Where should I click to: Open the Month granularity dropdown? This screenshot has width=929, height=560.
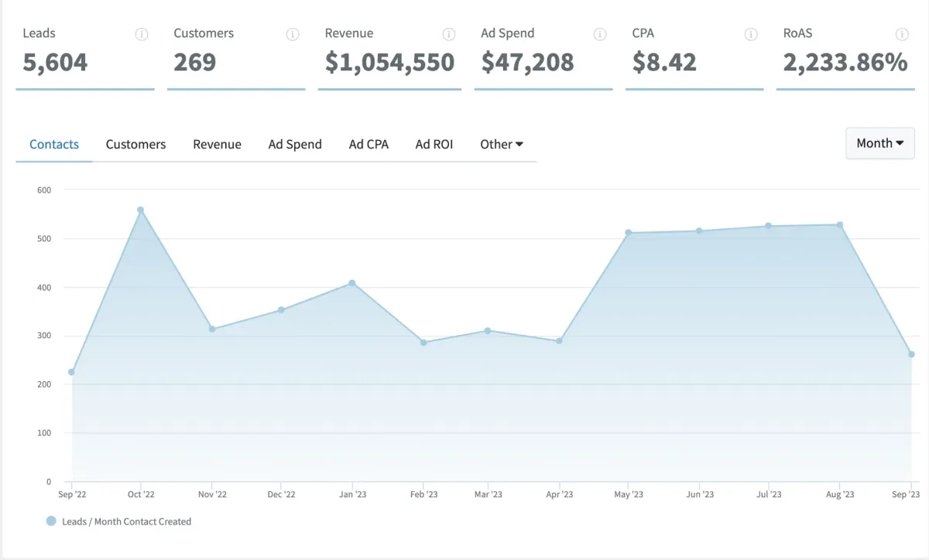tap(879, 143)
